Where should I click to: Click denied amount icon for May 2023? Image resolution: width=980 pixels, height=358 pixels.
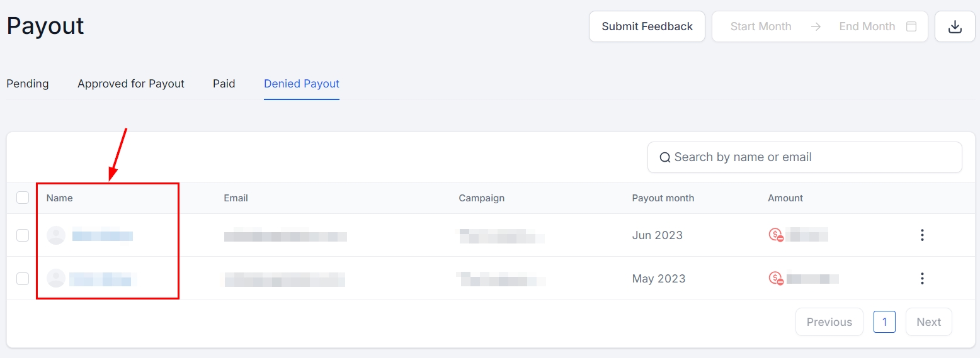pos(775,278)
